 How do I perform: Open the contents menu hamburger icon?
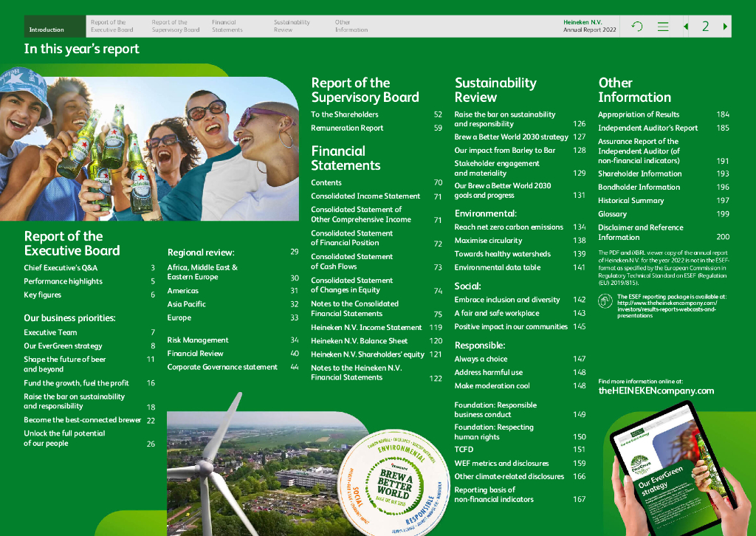663,27
